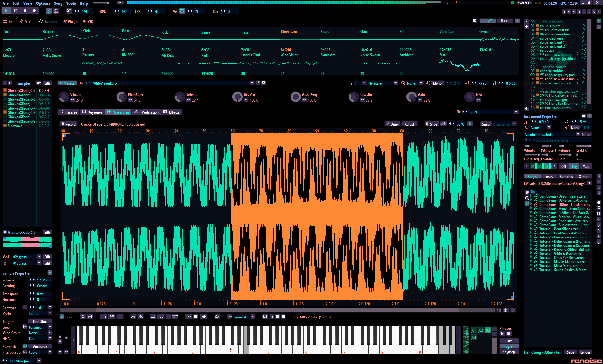Cut the selection with scissors icon
This screenshot has width=603, height=364.
pos(83,317)
